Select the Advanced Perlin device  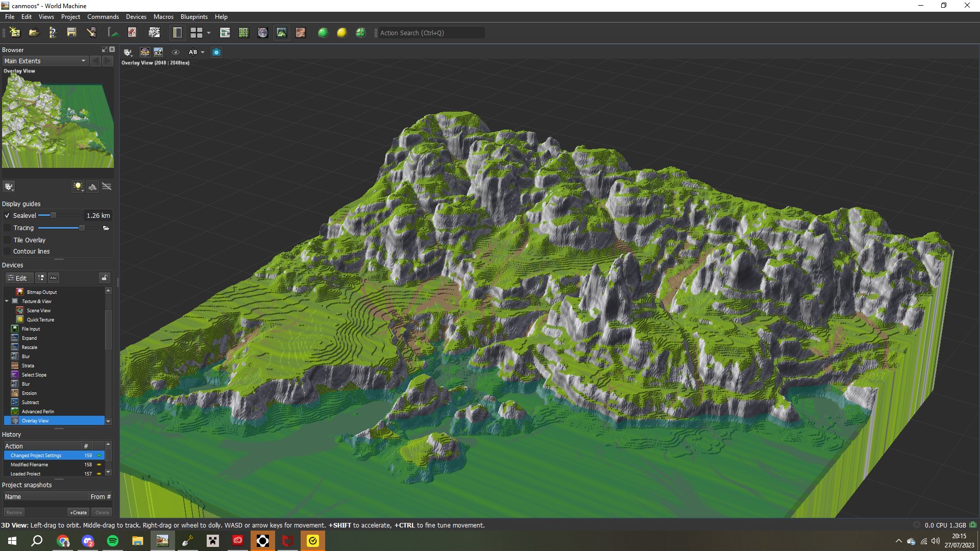tap(38, 411)
